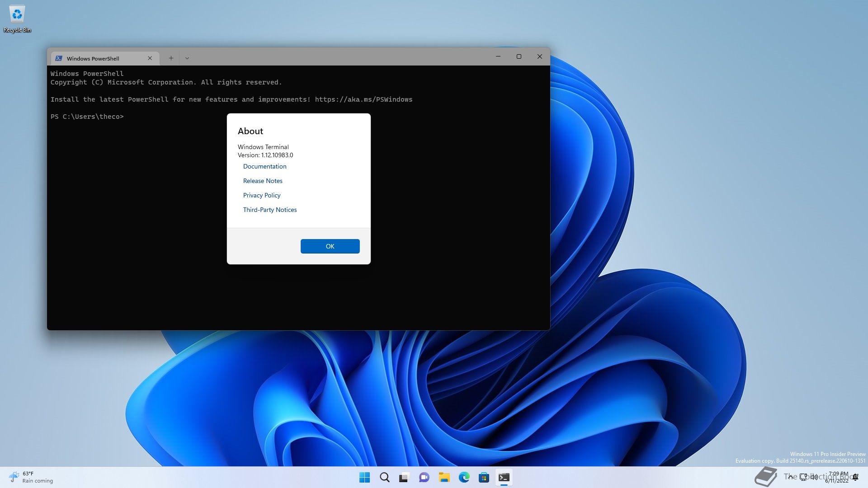
Task: Select the Windows PowerShell tab
Action: (x=93, y=58)
